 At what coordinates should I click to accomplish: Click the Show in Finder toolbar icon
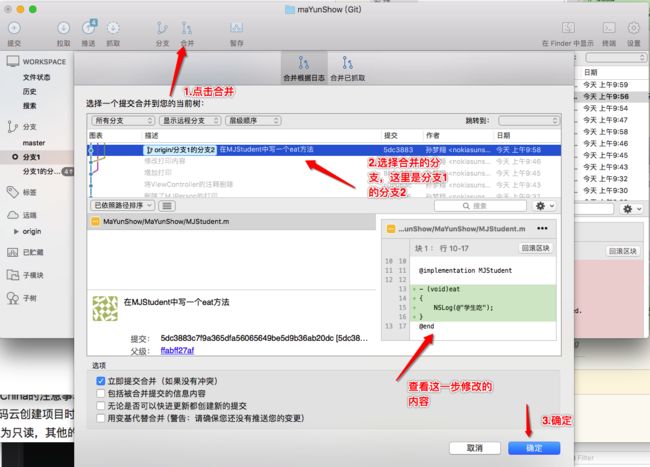point(568,28)
